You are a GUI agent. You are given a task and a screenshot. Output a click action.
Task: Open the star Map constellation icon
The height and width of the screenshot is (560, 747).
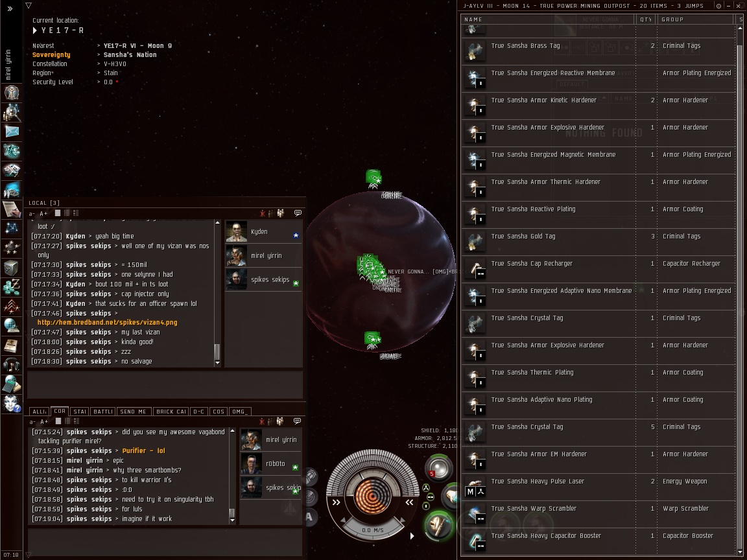point(12,229)
